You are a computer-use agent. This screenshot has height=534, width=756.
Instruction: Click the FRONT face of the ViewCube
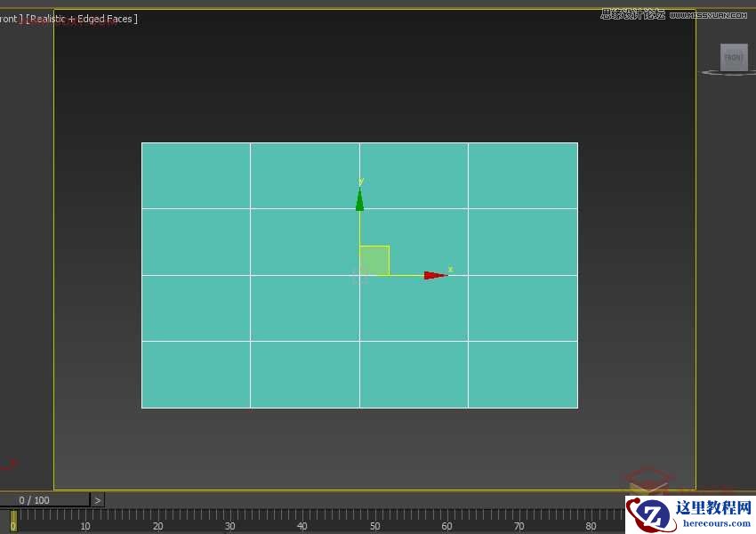click(x=734, y=57)
